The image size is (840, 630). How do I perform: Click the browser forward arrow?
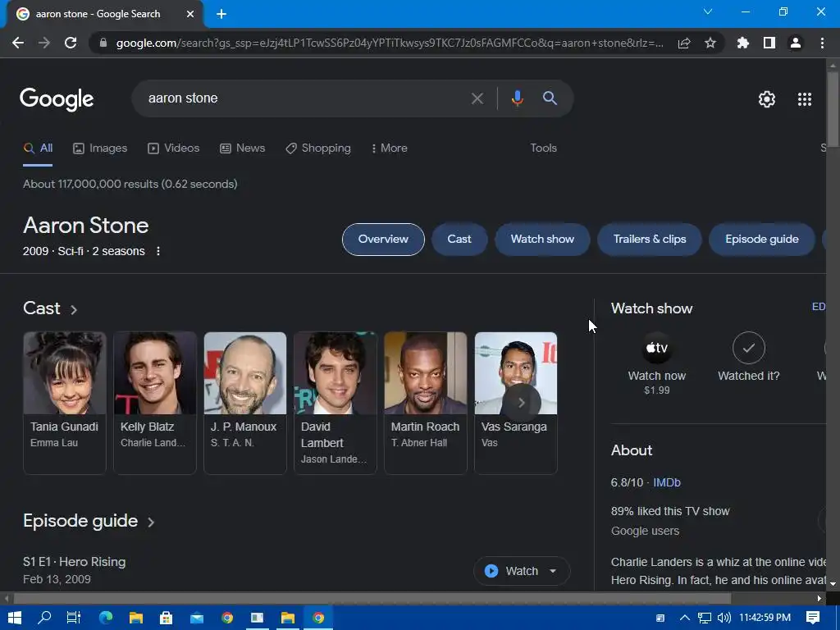44,43
